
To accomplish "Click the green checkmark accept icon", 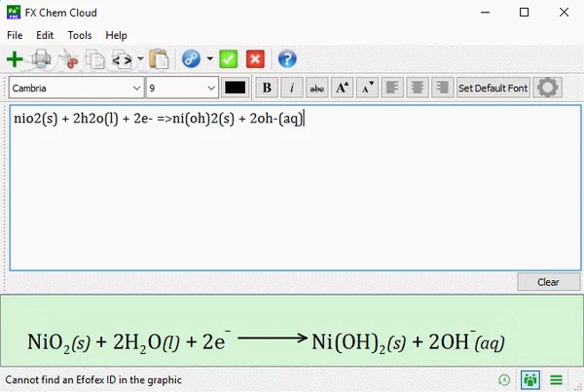I will click(x=229, y=58).
